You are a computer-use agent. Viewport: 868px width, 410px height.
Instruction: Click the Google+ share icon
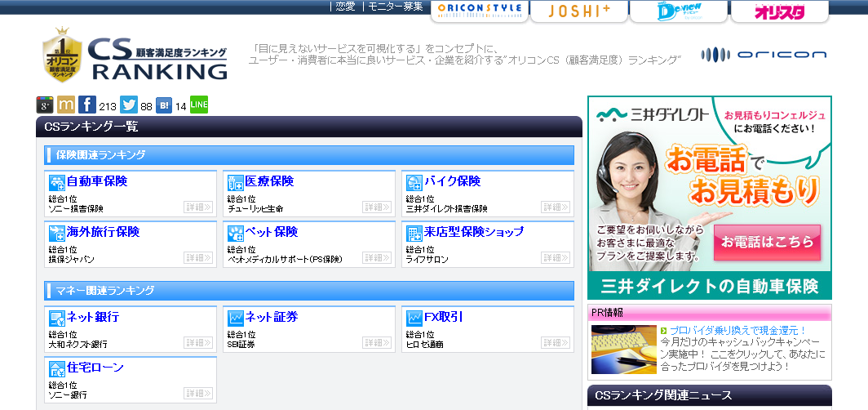pyautogui.click(x=45, y=105)
